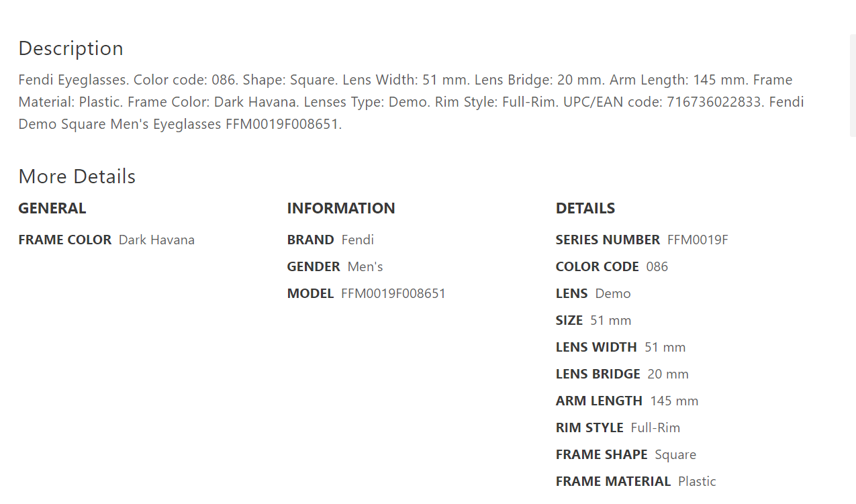Click the LENS WIDTH label

[x=596, y=347]
